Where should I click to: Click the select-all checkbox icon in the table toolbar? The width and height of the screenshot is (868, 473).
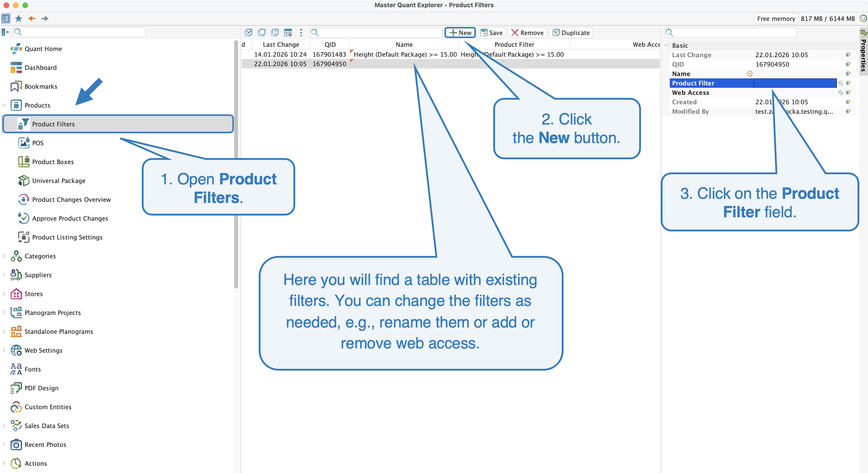(248, 32)
